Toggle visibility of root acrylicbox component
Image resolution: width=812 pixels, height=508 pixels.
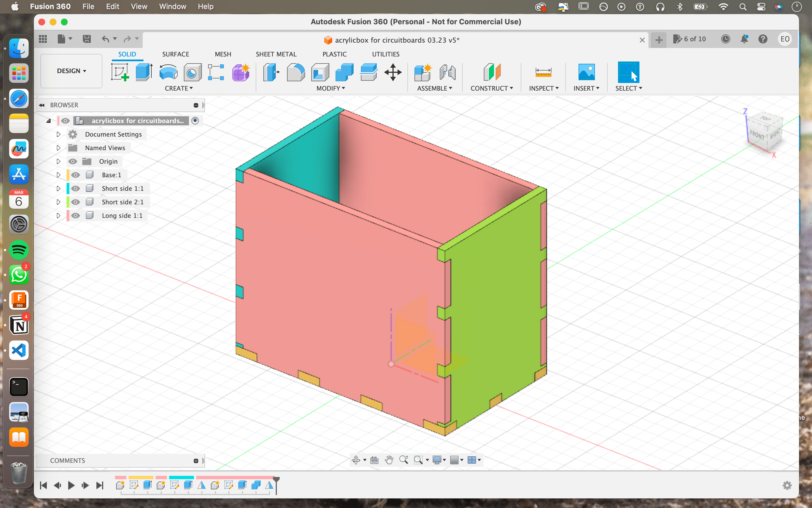pyautogui.click(x=65, y=121)
